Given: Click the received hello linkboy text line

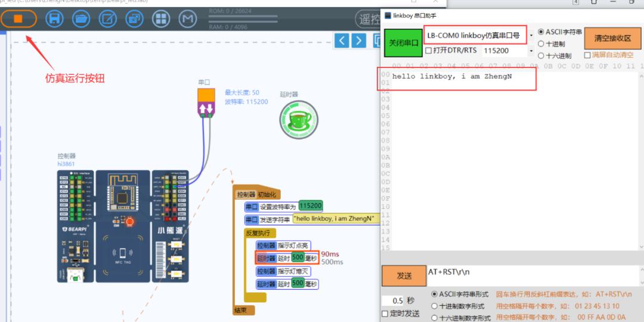Looking at the screenshot, I should click(452, 76).
